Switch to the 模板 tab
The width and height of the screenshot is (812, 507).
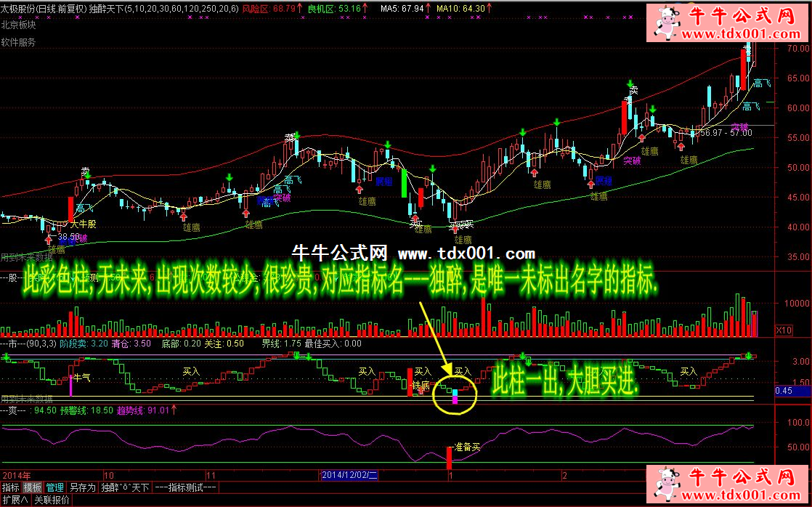(33, 487)
